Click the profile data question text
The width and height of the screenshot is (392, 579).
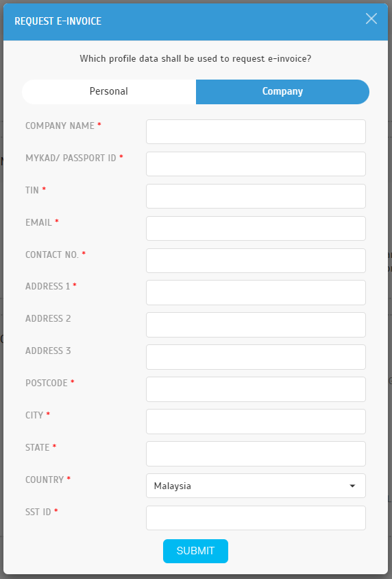point(195,58)
